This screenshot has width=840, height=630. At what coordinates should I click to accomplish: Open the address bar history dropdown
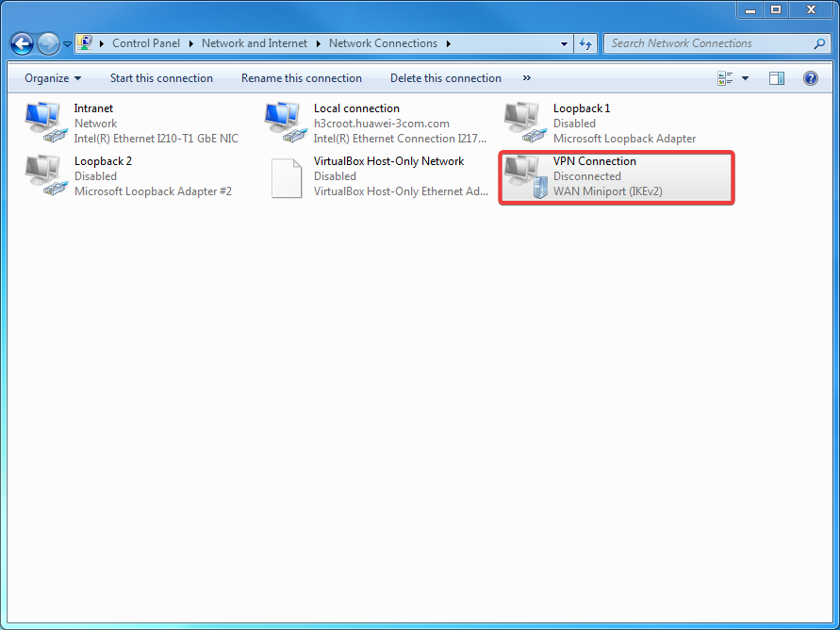tap(564, 44)
